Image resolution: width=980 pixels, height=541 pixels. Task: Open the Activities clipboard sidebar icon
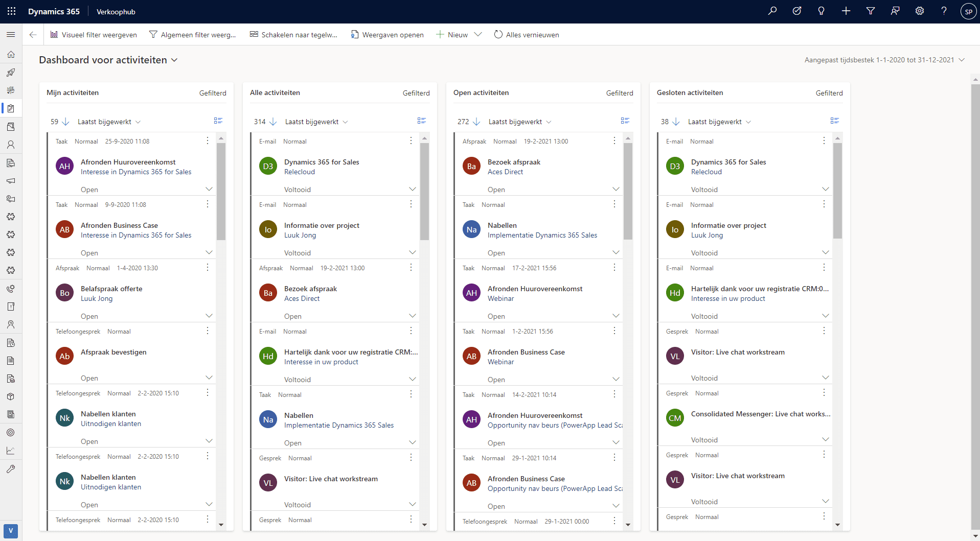click(11, 108)
